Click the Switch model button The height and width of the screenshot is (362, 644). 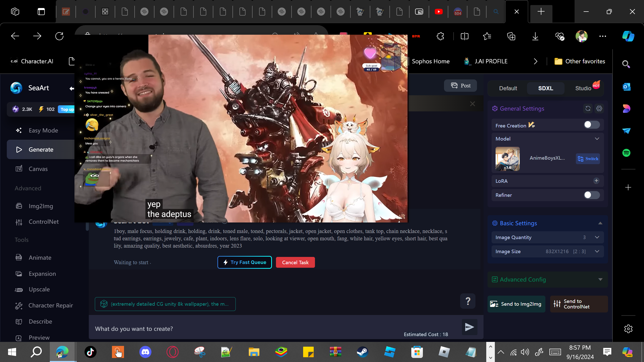point(588,159)
